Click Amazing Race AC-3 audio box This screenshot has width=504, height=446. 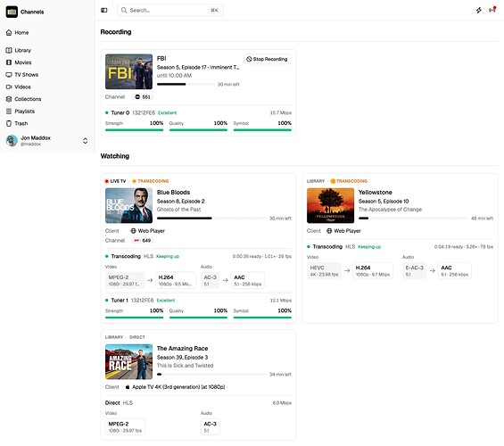point(211,426)
